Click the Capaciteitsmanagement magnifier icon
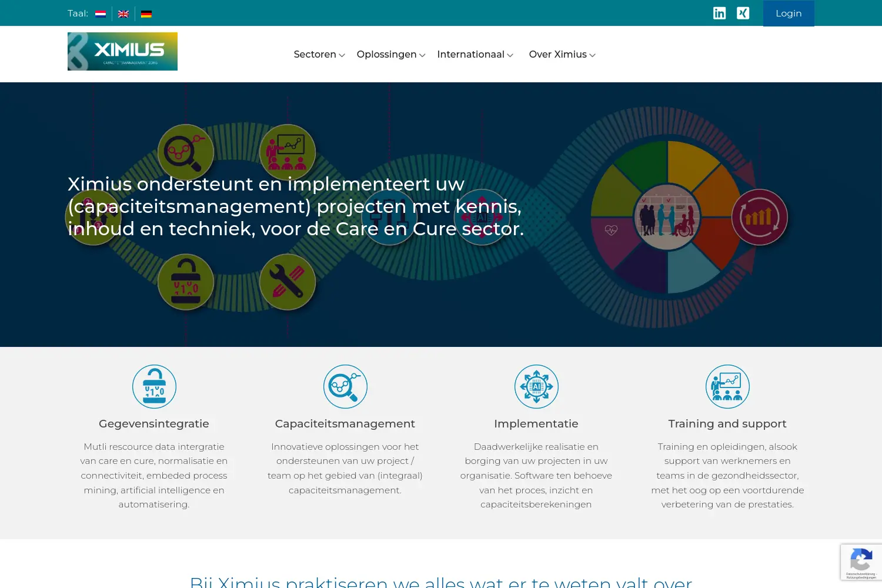 coord(345,386)
